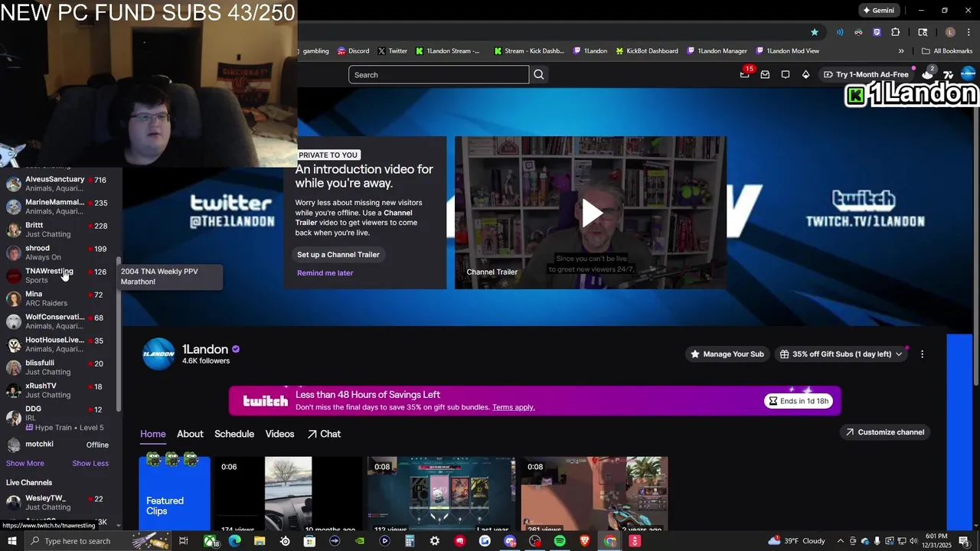The height and width of the screenshot is (551, 980).
Task: Open the Gemini assistant button
Action: (x=878, y=11)
